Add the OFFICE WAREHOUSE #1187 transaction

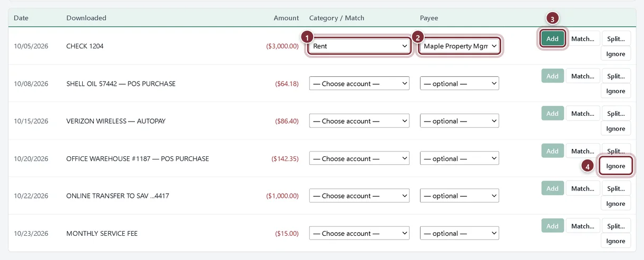(x=552, y=151)
